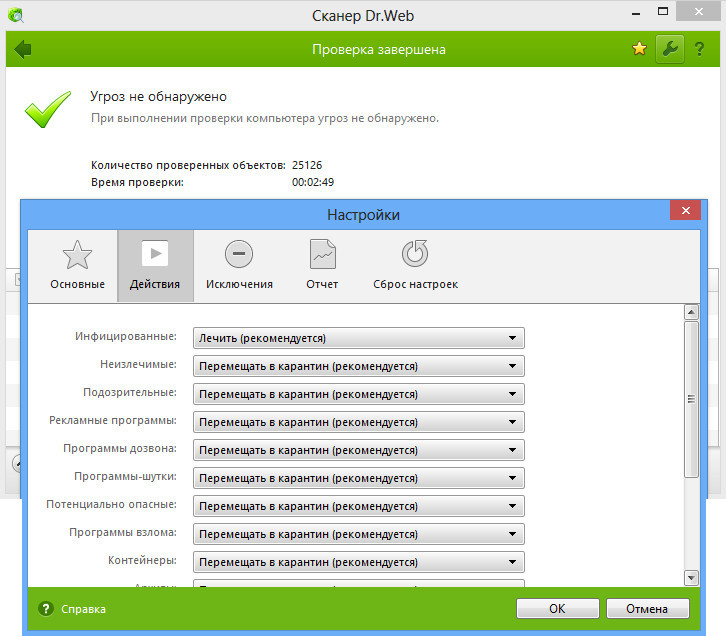Click the yellow star favorites icon

pyautogui.click(x=640, y=49)
